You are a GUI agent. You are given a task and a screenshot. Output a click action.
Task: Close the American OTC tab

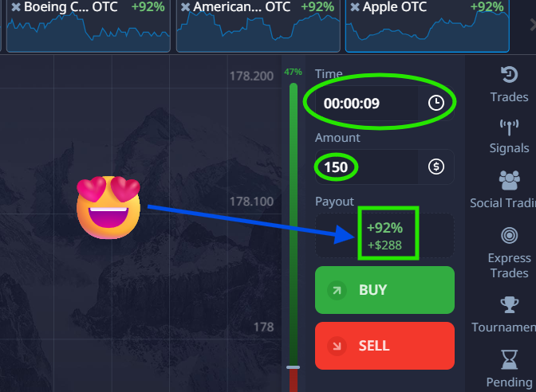tap(185, 7)
